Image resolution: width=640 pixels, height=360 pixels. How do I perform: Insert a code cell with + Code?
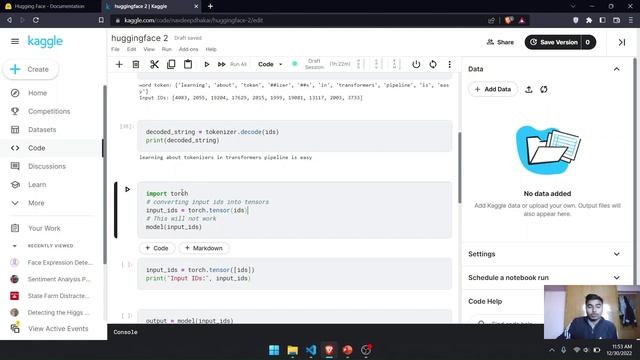tap(157, 248)
